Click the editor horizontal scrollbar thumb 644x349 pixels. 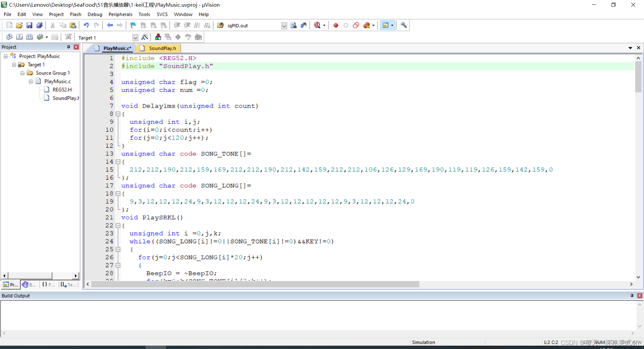click(x=255, y=284)
